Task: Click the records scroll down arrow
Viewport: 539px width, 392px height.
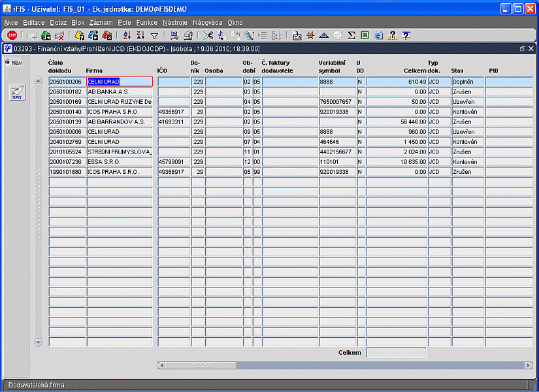Action: coord(38,342)
